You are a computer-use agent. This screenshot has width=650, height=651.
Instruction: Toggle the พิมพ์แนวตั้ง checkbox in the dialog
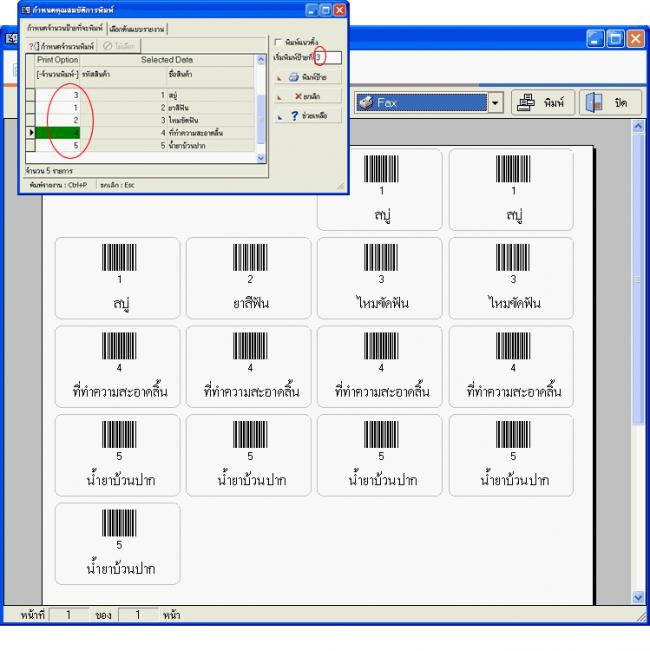[x=278, y=42]
